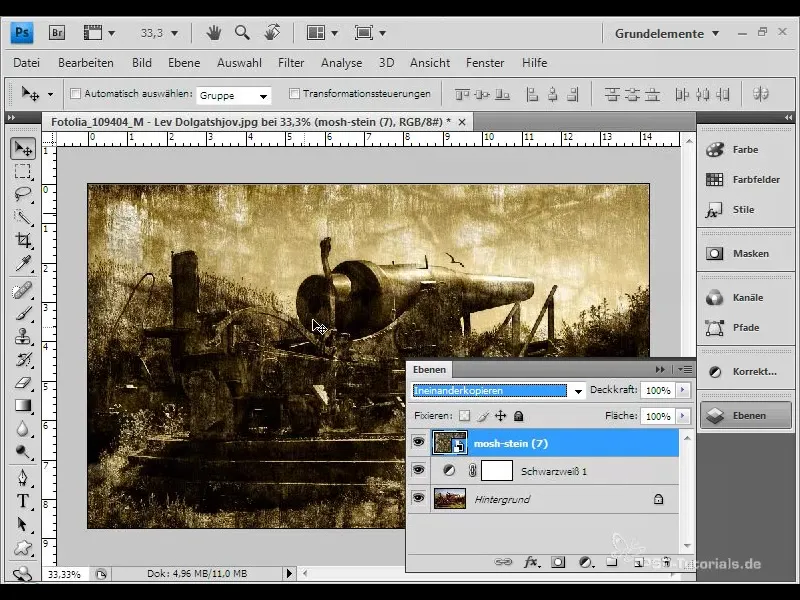Open Deckkraft slider arrow
This screenshot has width=800, height=600.
(683, 390)
